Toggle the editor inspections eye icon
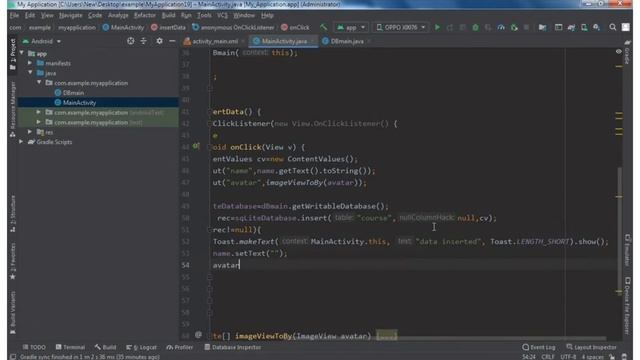The width and height of the screenshot is (640, 360). click(618, 52)
